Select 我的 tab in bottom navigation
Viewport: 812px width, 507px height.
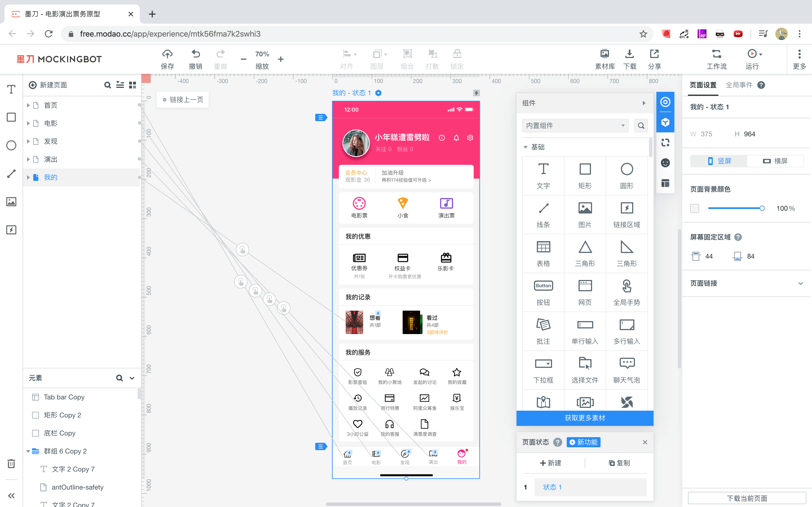coord(462,457)
